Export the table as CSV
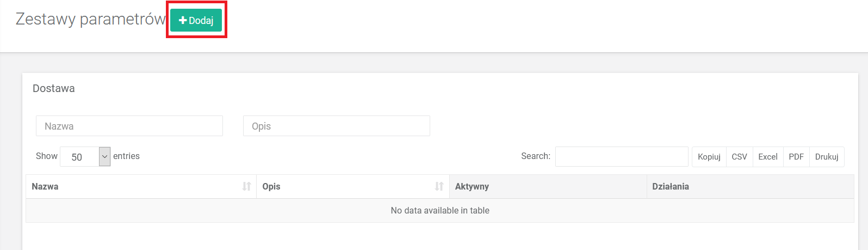Image resolution: width=868 pixels, height=250 pixels. [x=739, y=157]
